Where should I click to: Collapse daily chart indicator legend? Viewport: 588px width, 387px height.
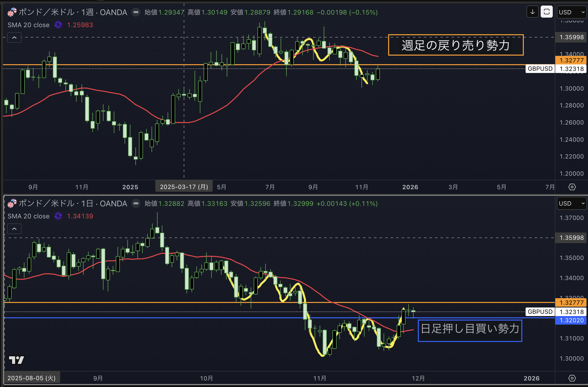pos(14,229)
